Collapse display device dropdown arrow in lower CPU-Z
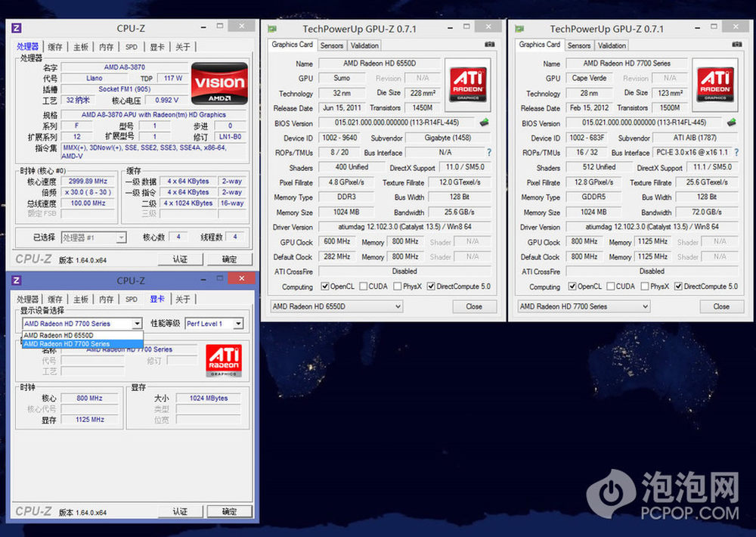Image resolution: width=756 pixels, height=537 pixels. coord(138,324)
